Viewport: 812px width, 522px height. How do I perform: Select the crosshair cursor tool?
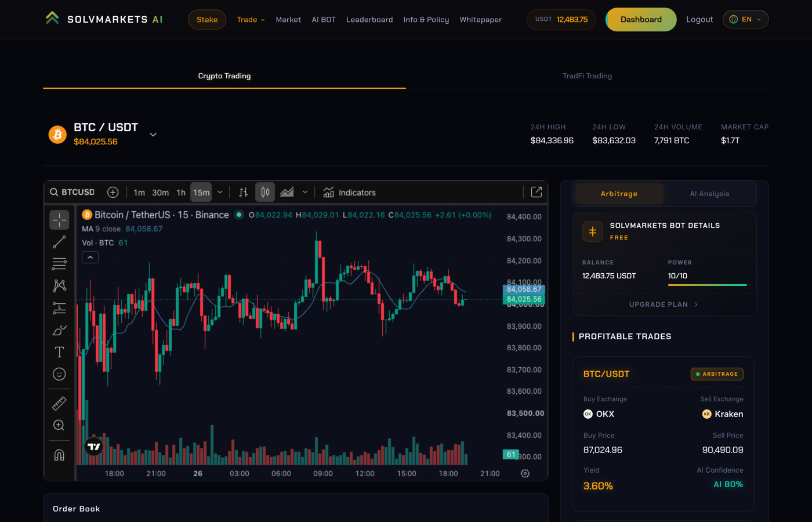(x=59, y=220)
